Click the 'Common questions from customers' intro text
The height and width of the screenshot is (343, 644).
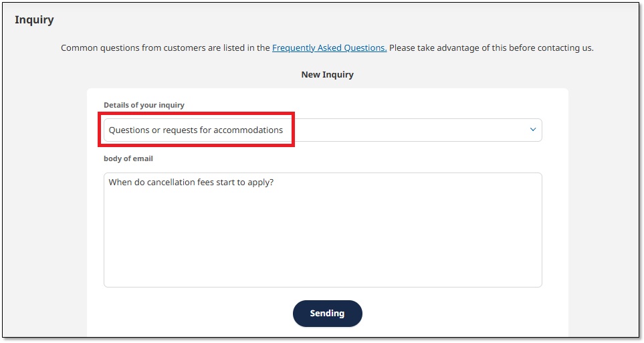click(x=165, y=48)
